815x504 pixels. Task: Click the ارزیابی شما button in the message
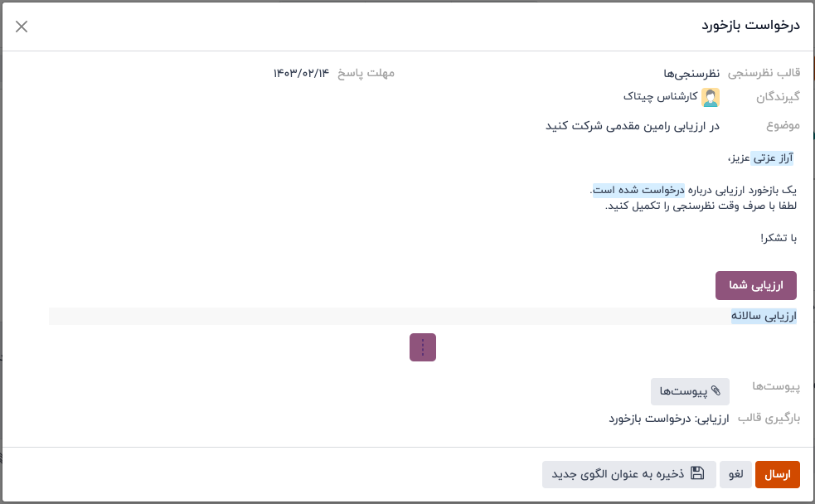tap(755, 285)
